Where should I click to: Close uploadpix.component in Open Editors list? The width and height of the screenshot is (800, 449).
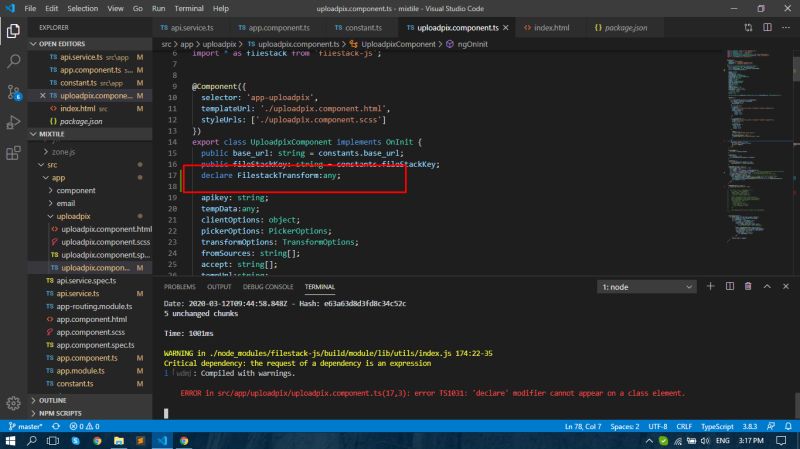[43, 95]
